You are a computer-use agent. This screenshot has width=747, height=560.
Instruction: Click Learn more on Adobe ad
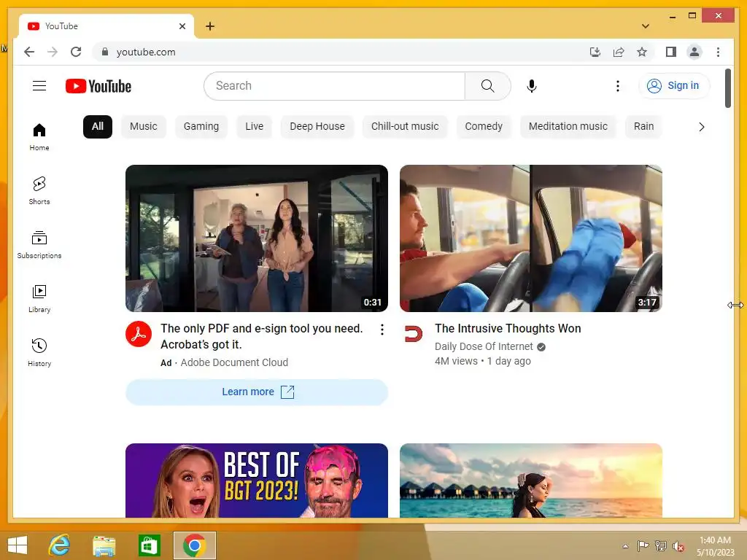pos(257,392)
